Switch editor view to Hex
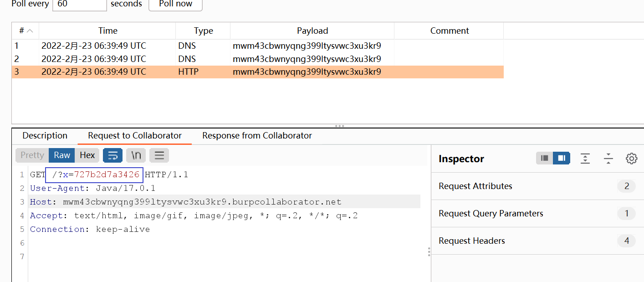This screenshot has width=644, height=282. 87,155
